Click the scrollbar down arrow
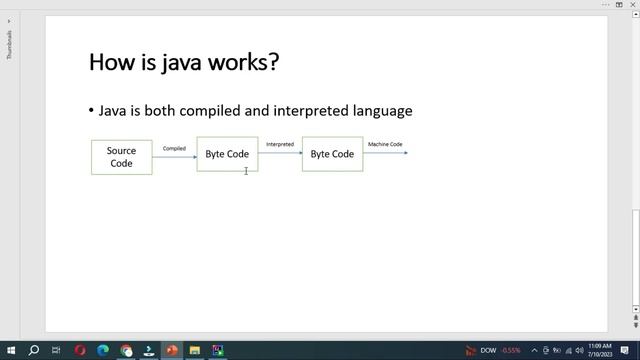640x360 pixels. point(636,309)
